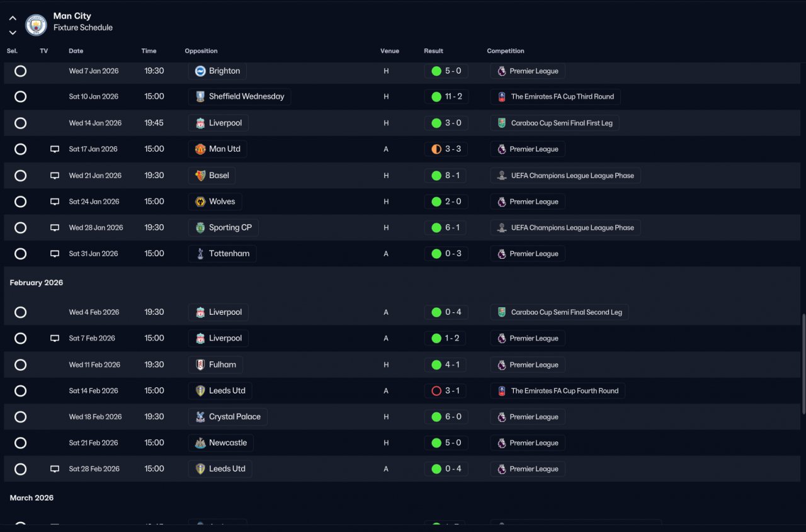Open the Crystal Palace club badge
This screenshot has height=532, width=806.
pyautogui.click(x=200, y=417)
